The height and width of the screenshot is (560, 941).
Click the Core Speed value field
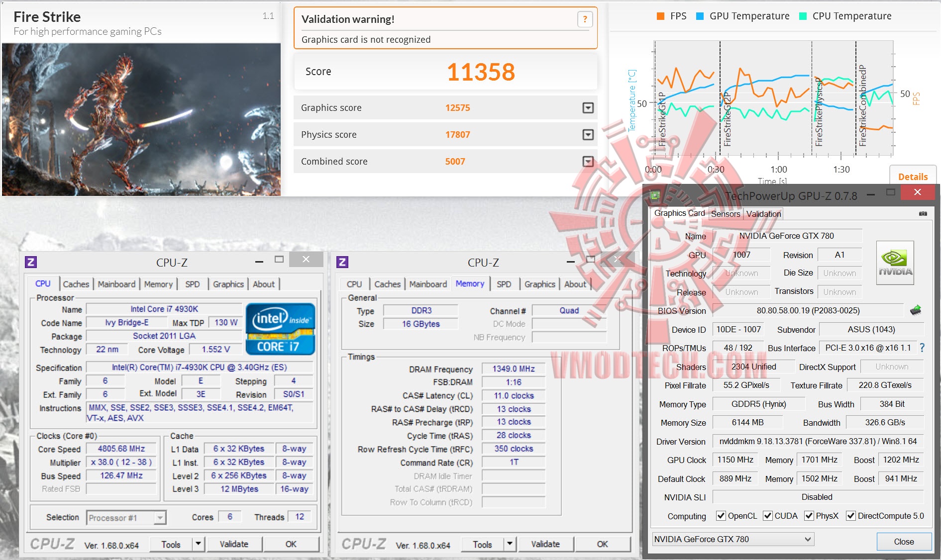coord(121,449)
